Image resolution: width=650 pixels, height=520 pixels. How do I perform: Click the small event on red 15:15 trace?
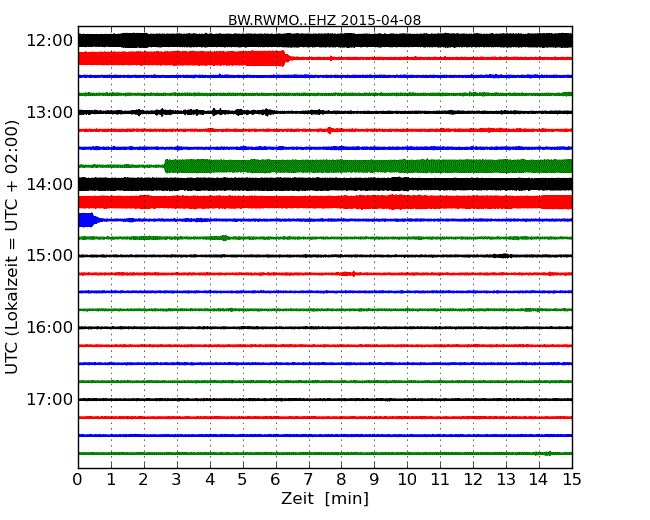(349, 274)
